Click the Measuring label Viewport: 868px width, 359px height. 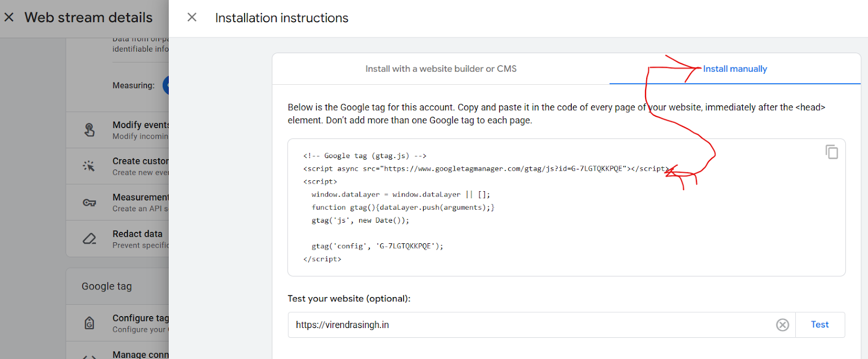133,85
